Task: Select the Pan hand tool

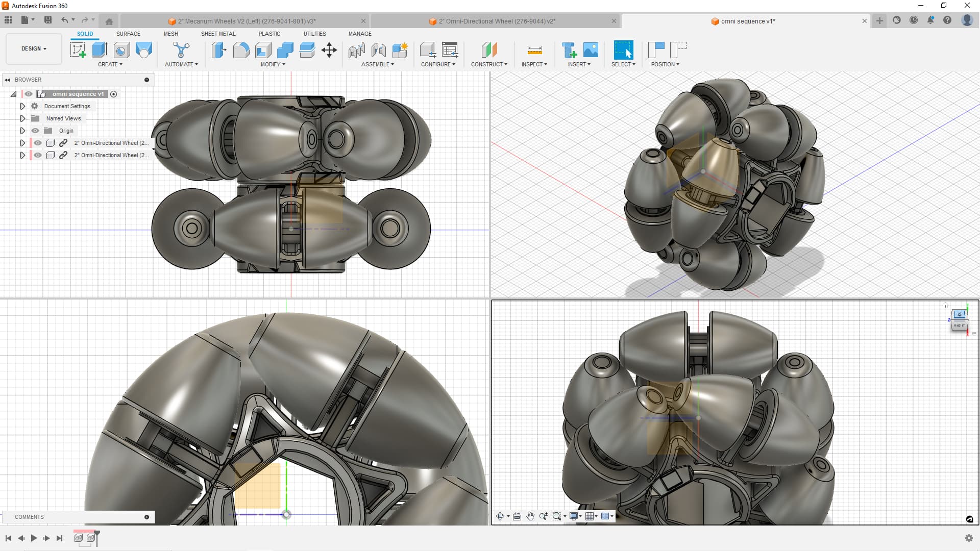Action: pos(530,516)
